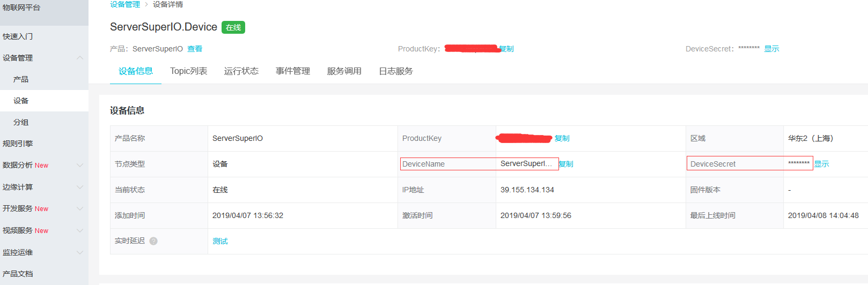Expand the 监控运维 sidebar section
This screenshot has width=868, height=285.
[x=79, y=252]
